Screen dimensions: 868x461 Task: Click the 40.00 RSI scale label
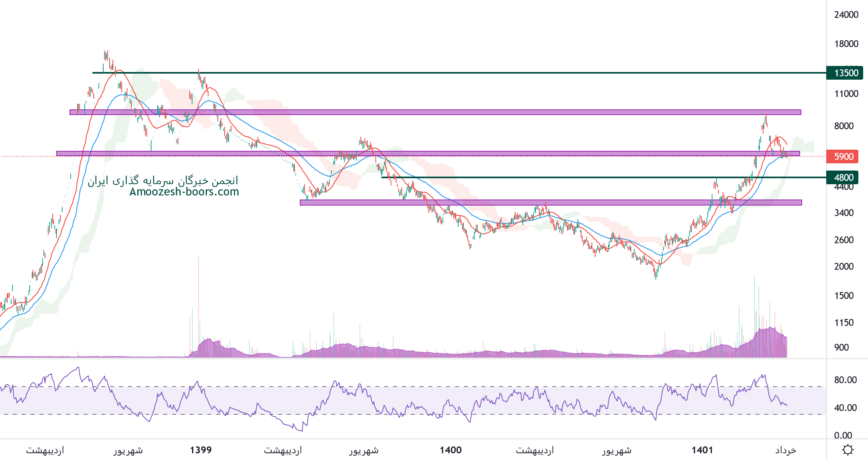[x=845, y=407]
